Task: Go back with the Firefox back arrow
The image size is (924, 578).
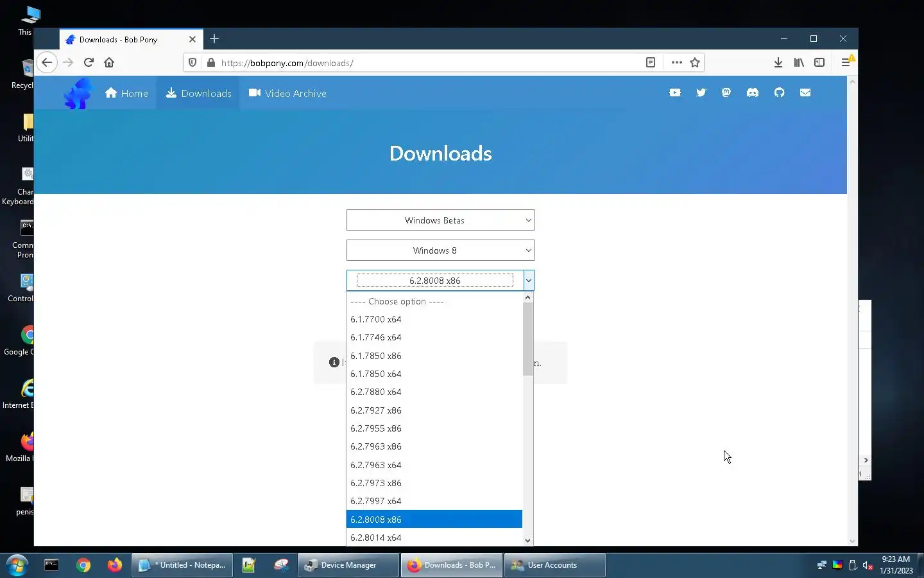Action: tap(47, 62)
